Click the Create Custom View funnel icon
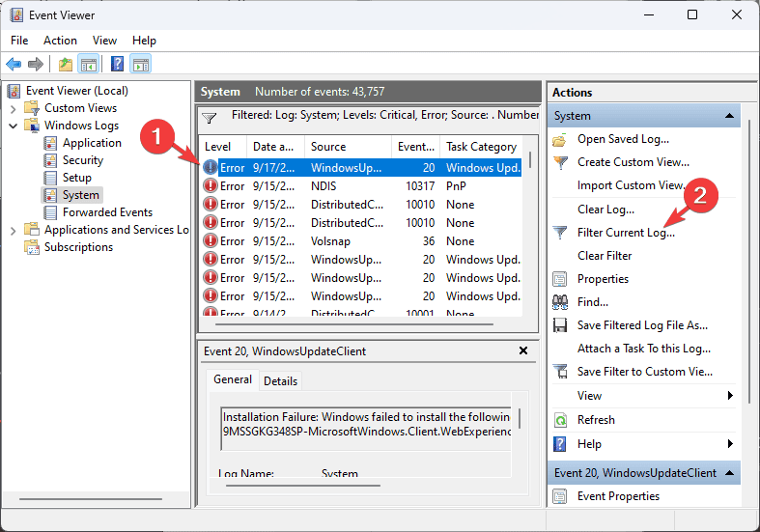The width and height of the screenshot is (760, 532). tap(560, 163)
